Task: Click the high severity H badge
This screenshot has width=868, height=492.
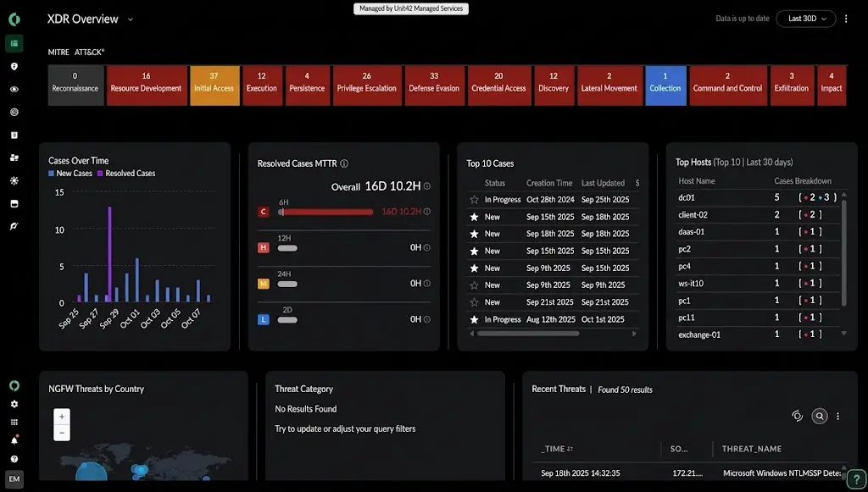Action: pyautogui.click(x=264, y=247)
